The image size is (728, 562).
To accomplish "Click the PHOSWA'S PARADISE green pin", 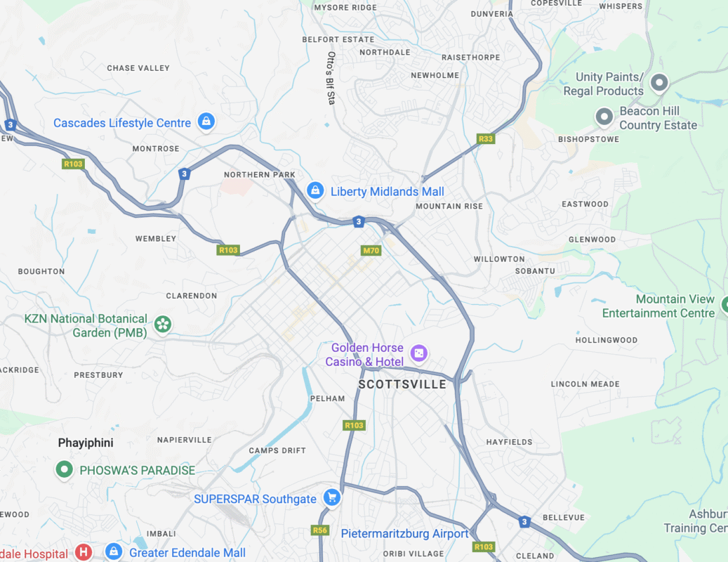I will pyautogui.click(x=65, y=469).
